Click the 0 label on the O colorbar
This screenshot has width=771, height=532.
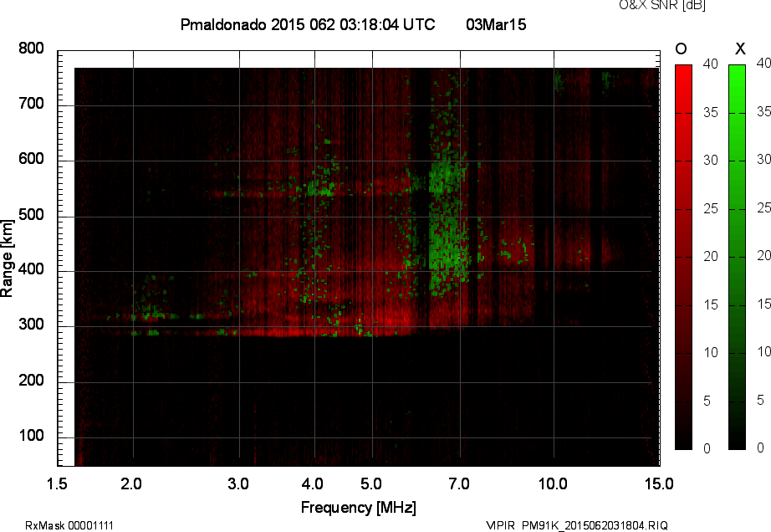pyautogui.click(x=707, y=448)
